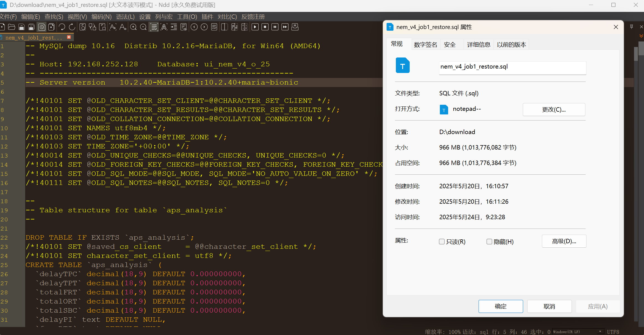Open the 编码(N) menu
This screenshot has width=644, height=335.
(101, 17)
